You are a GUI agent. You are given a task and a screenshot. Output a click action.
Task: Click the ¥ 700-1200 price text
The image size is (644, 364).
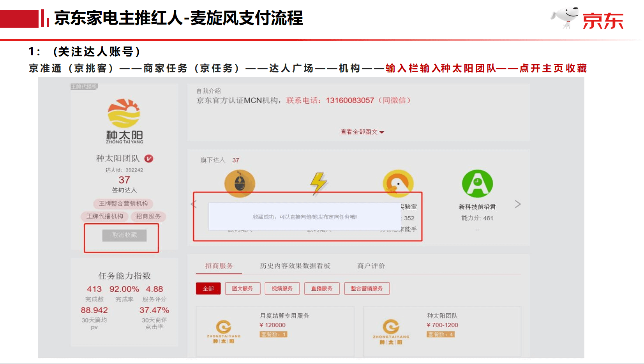point(442,325)
